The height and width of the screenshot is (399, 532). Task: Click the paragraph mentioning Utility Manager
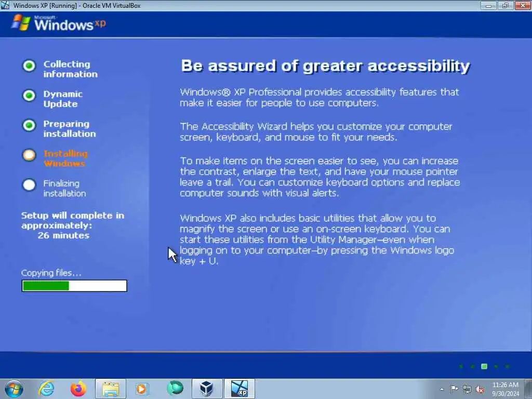click(317, 240)
